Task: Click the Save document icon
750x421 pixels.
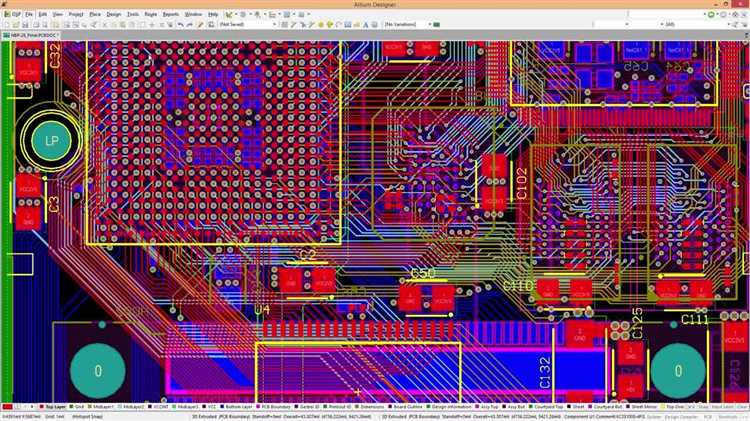Action: coord(25,24)
